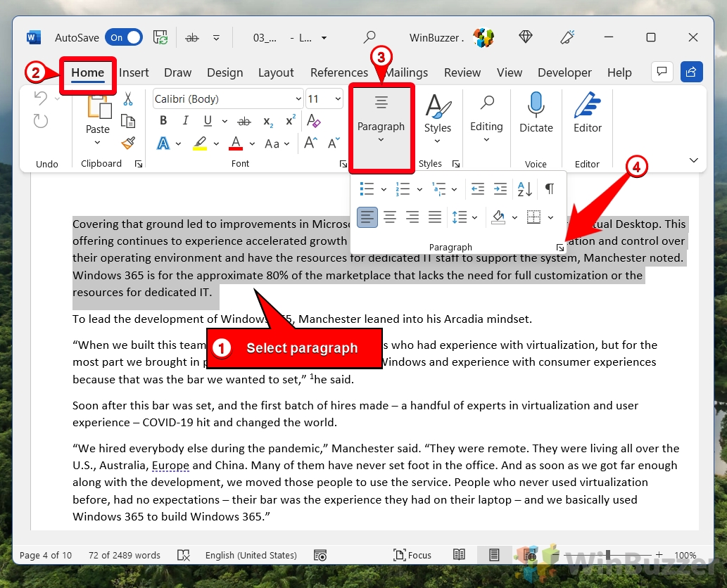Click the Undo arrow icon
The width and height of the screenshot is (727, 588).
point(41,98)
